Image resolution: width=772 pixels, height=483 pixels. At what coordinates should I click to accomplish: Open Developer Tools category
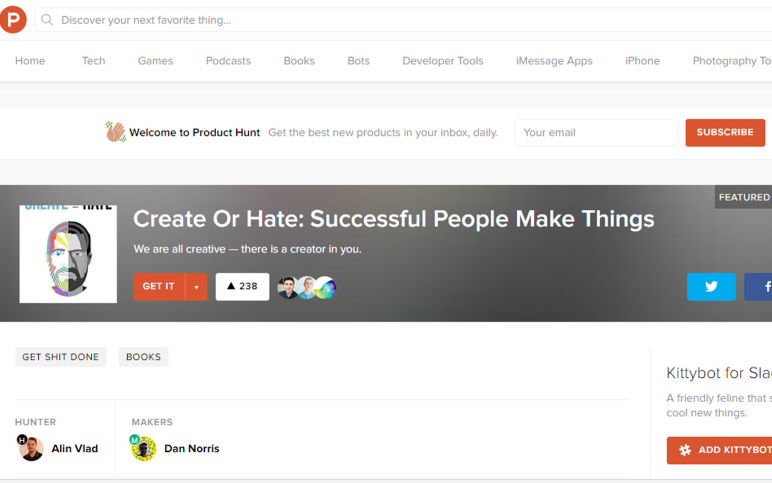(x=443, y=61)
